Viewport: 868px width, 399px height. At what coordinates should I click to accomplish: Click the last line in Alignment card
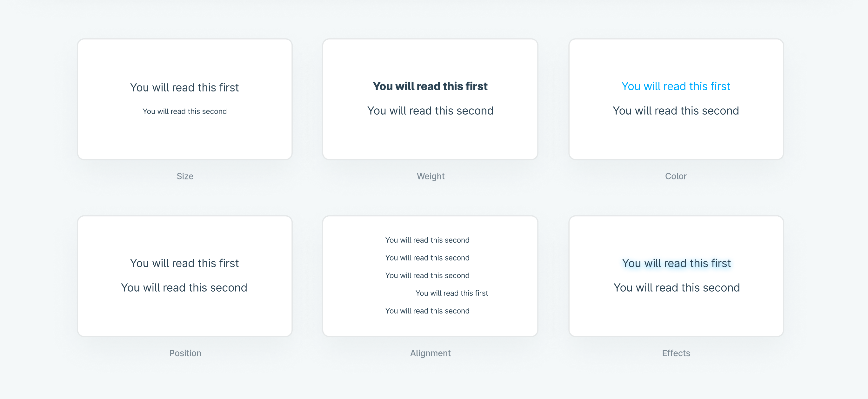click(x=427, y=311)
